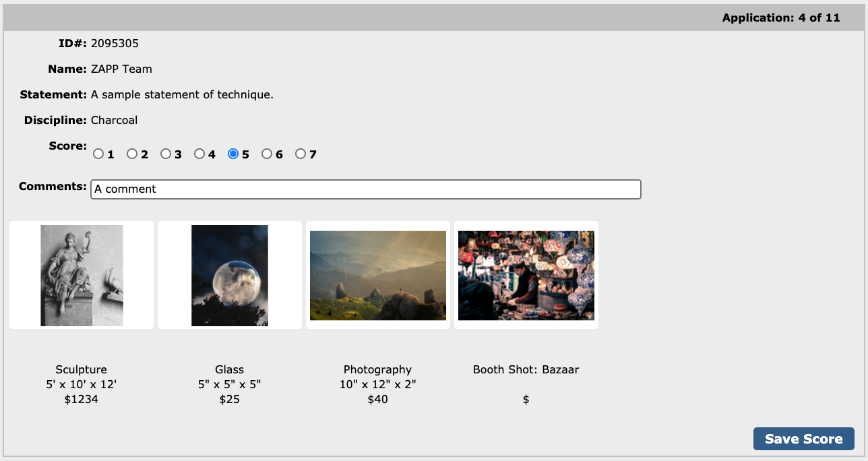Click the $1234 price

tap(81, 399)
